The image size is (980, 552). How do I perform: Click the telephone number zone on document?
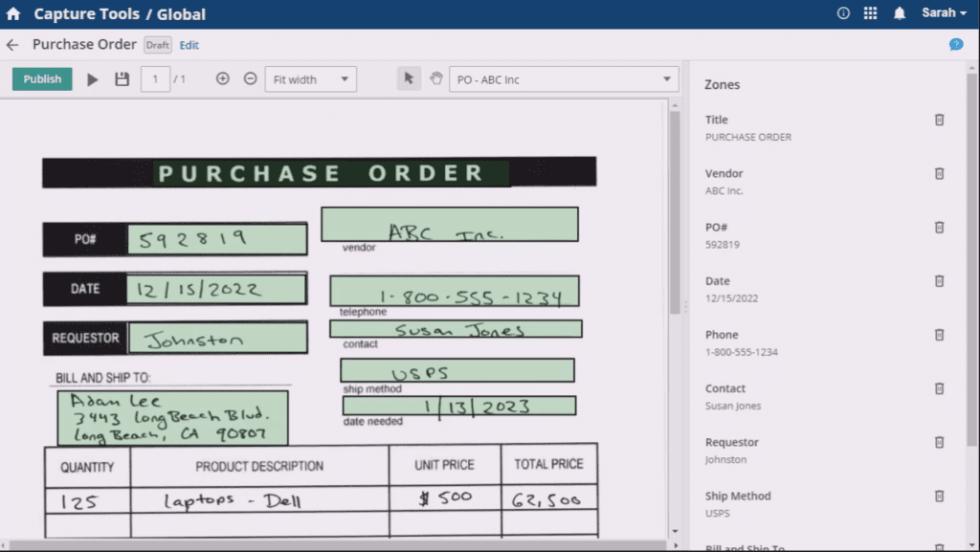(455, 291)
